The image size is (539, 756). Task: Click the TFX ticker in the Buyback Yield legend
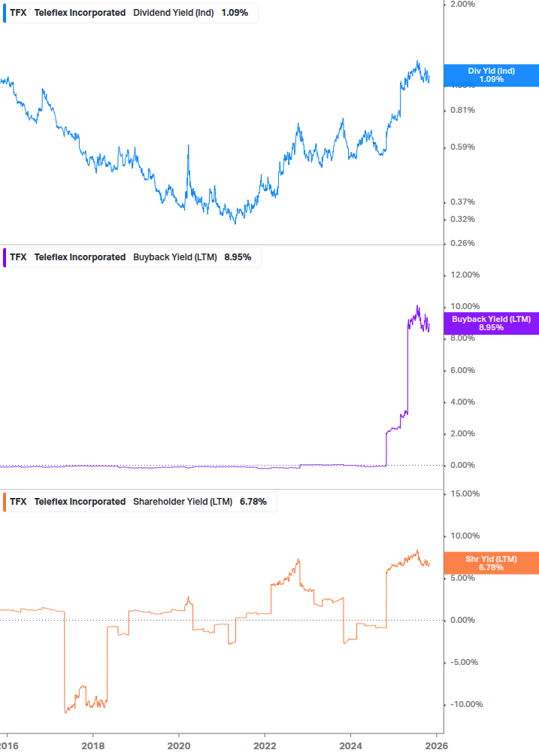[18, 257]
